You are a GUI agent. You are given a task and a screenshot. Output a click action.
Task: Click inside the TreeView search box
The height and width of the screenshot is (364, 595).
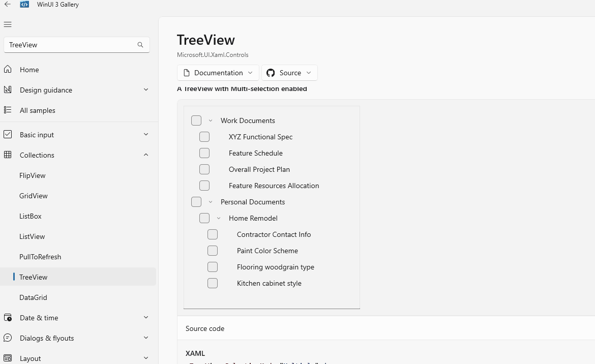[x=71, y=45]
